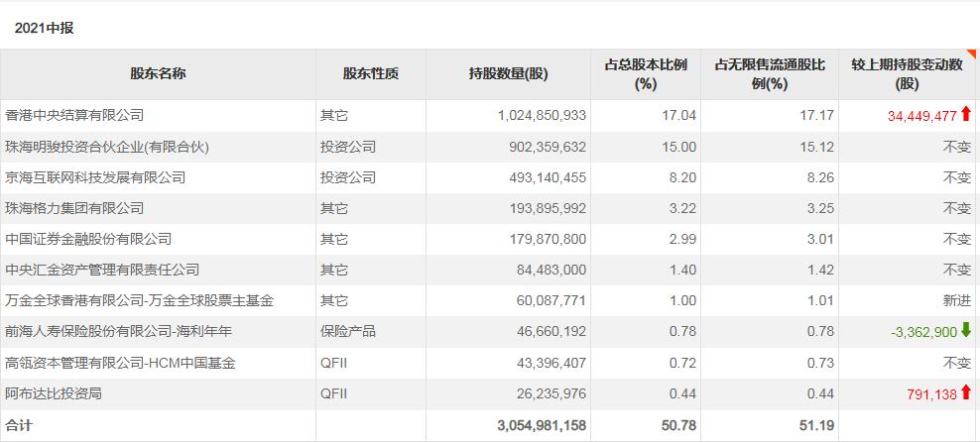Click the 股东名称 column header
The width and height of the screenshot is (980, 442).
point(158,73)
